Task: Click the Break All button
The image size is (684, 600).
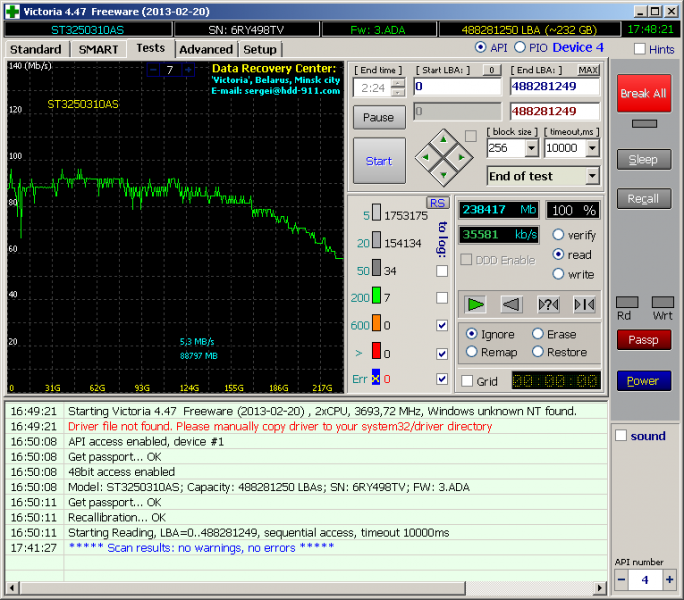Action: [x=643, y=94]
